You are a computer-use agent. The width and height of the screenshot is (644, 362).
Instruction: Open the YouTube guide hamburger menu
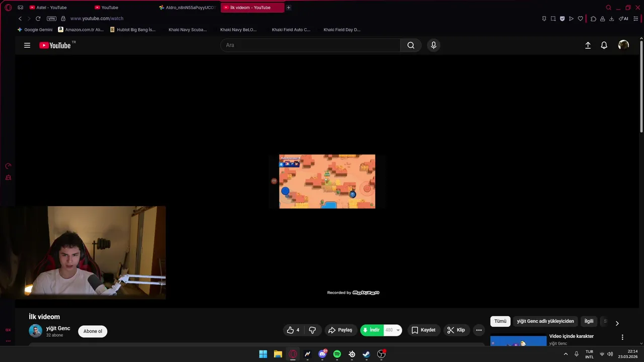(27, 45)
